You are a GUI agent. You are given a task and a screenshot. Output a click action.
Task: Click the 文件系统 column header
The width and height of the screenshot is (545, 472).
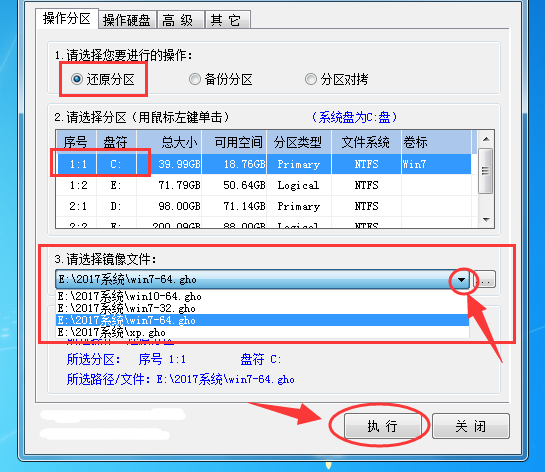tap(367, 142)
